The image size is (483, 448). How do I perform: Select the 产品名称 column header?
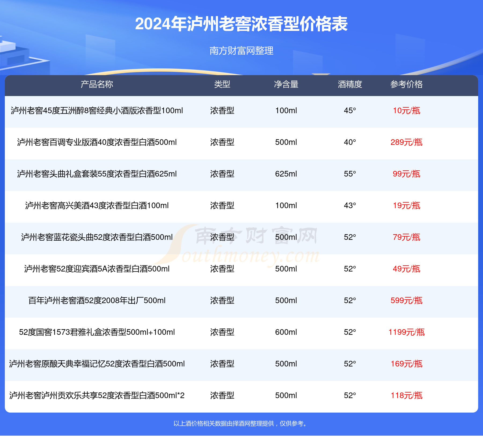click(97, 84)
